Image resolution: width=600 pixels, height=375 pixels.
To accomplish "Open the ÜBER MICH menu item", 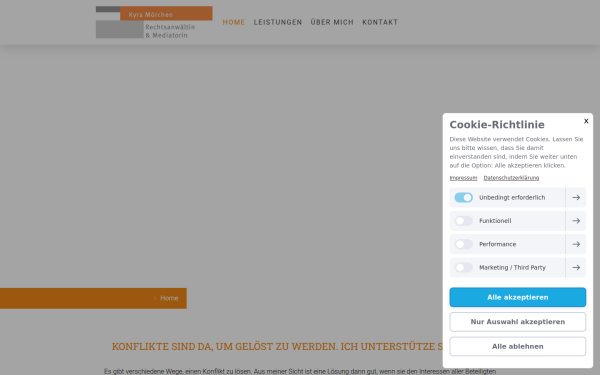I will 332,22.
